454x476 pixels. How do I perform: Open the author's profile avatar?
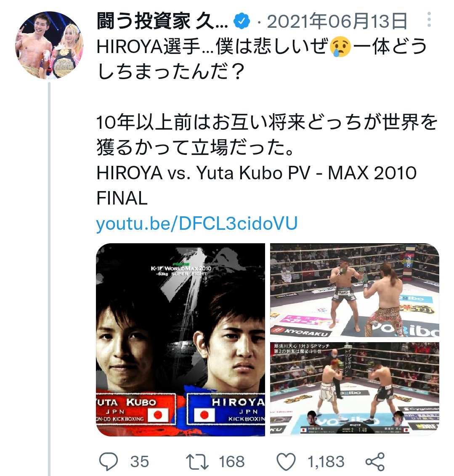coord(49,45)
